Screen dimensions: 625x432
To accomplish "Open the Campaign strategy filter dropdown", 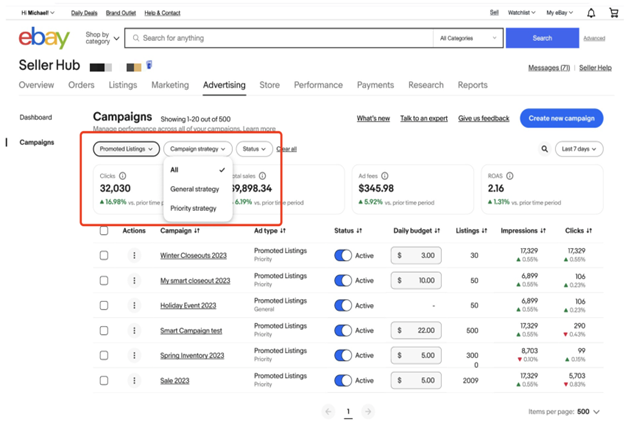I will [x=198, y=149].
